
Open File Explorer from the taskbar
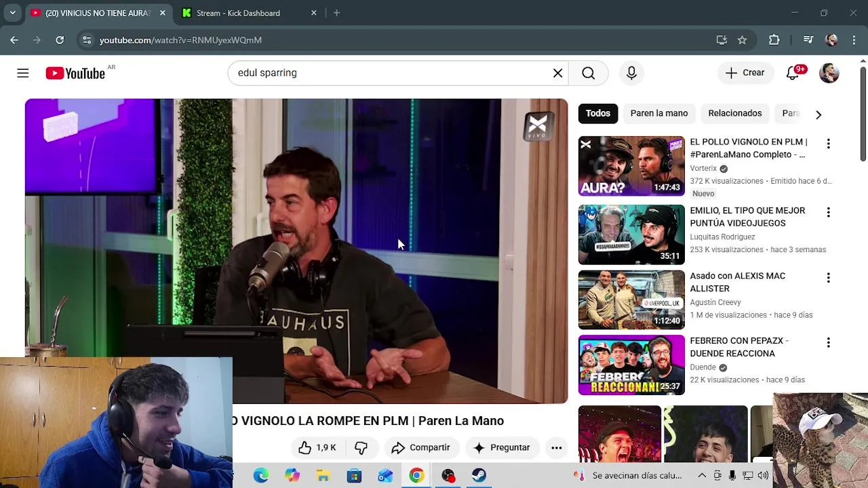323,476
